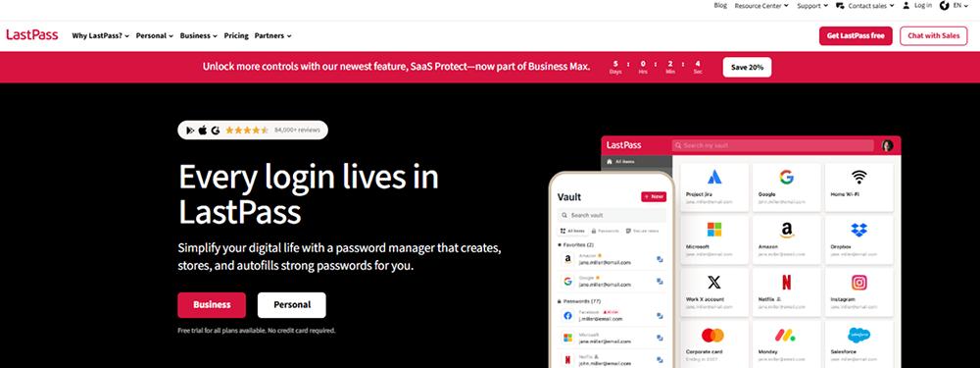
Task: Click the Amazon logo in desktop vault grid
Action: (x=786, y=230)
